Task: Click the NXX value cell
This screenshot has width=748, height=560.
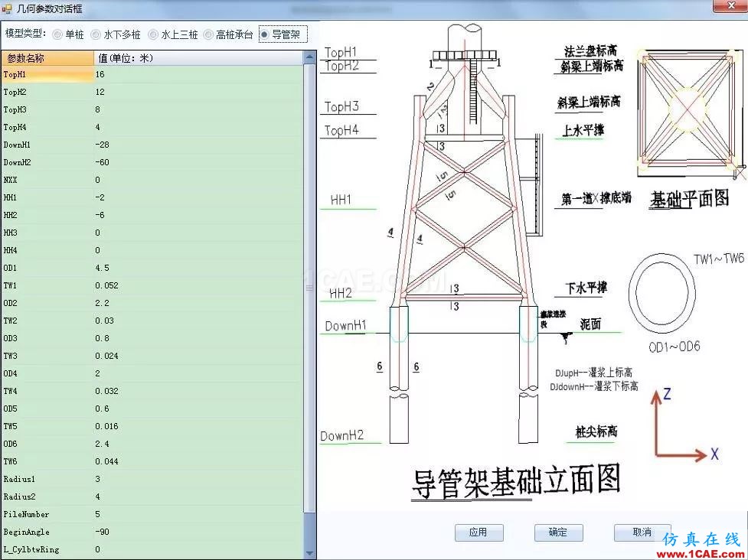Action: coord(198,180)
